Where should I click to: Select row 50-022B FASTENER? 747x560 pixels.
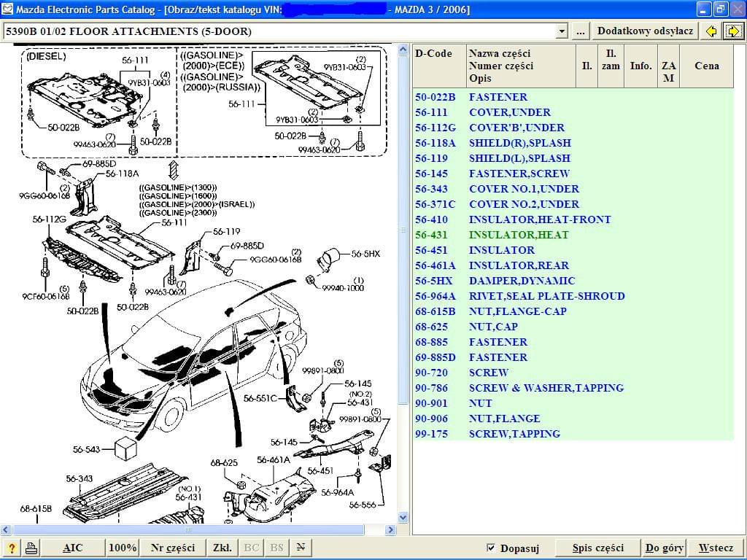pyautogui.click(x=573, y=97)
